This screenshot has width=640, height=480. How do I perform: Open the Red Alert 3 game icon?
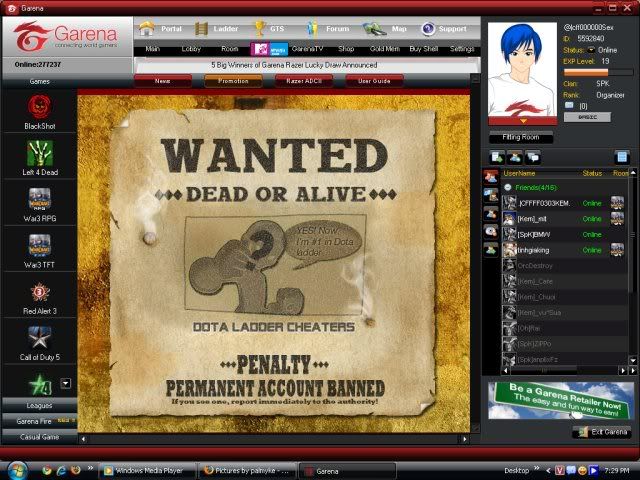[40, 292]
